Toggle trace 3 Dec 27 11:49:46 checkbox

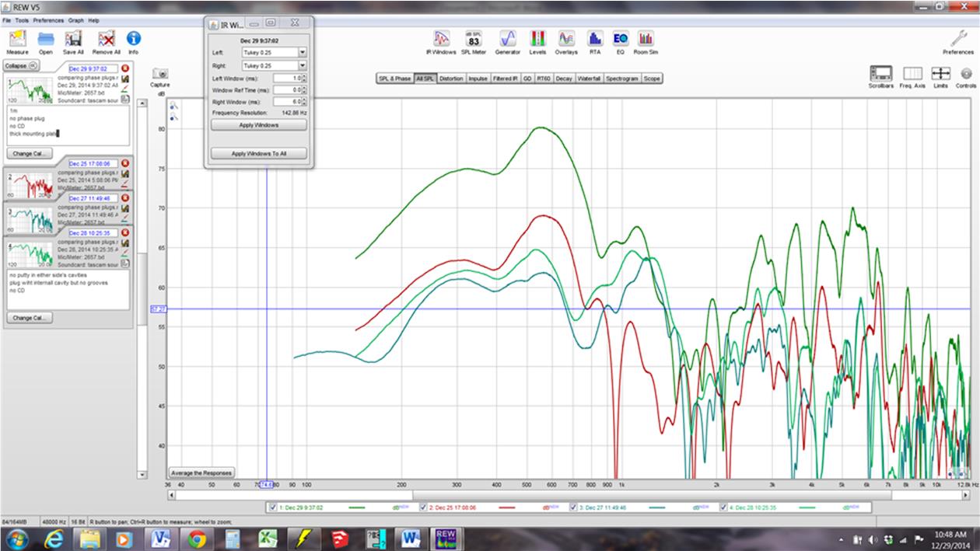coord(574,507)
